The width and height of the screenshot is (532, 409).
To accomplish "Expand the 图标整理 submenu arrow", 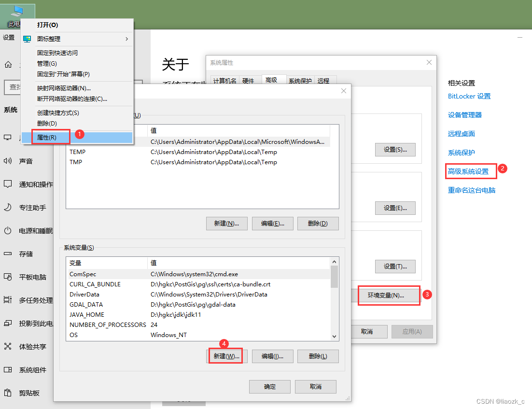I will [x=127, y=39].
